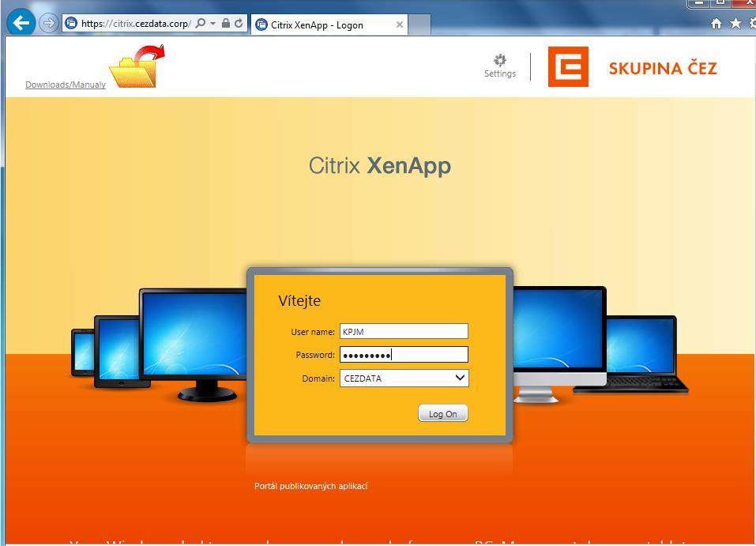Screen dimensions: 756x546
Task: Click the search magnifier in address bar
Action: 201,23
